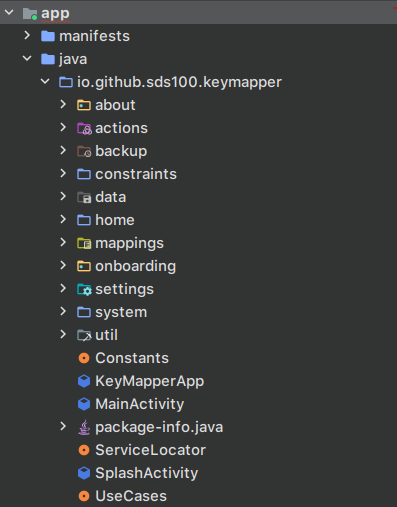Select the 'UseCases' file label
The height and width of the screenshot is (507, 397).
(x=131, y=496)
